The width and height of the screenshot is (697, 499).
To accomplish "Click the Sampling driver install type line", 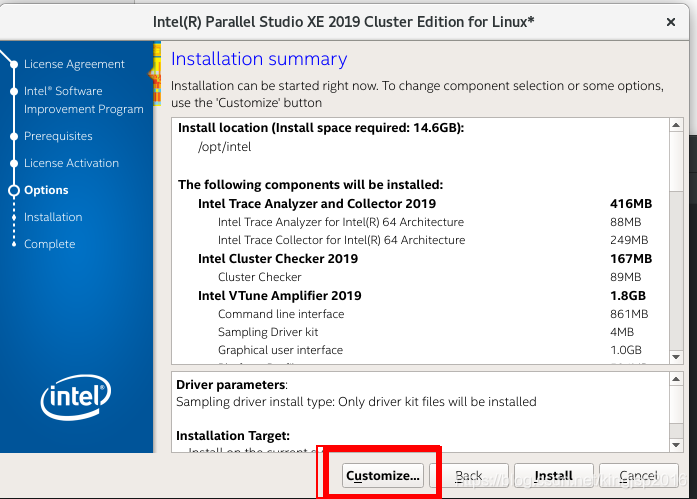I will coord(356,402).
